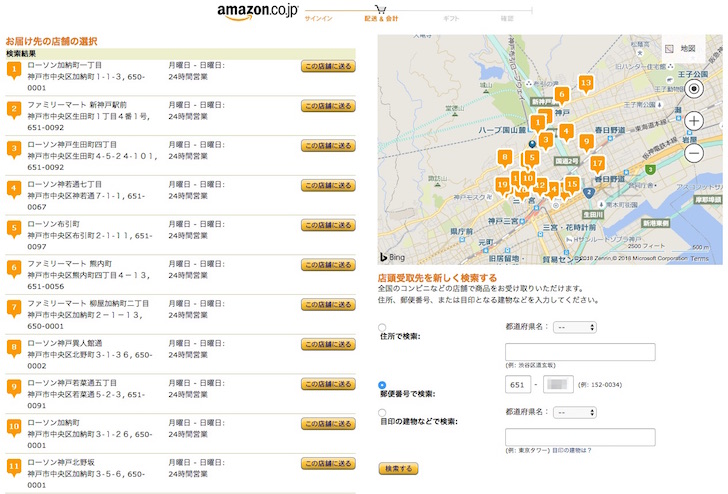The image size is (728, 494).
Task: Open 都道府県名 dropdown for landmark search
Action: [575, 412]
